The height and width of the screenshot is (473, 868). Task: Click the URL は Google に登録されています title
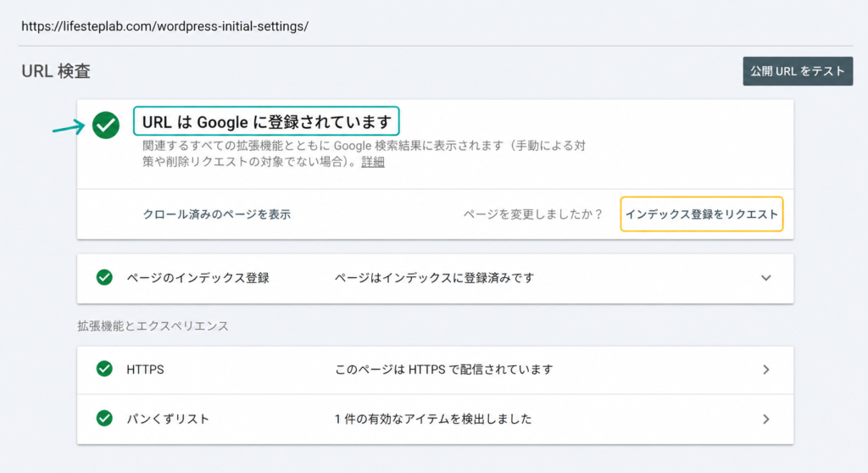coord(266,121)
